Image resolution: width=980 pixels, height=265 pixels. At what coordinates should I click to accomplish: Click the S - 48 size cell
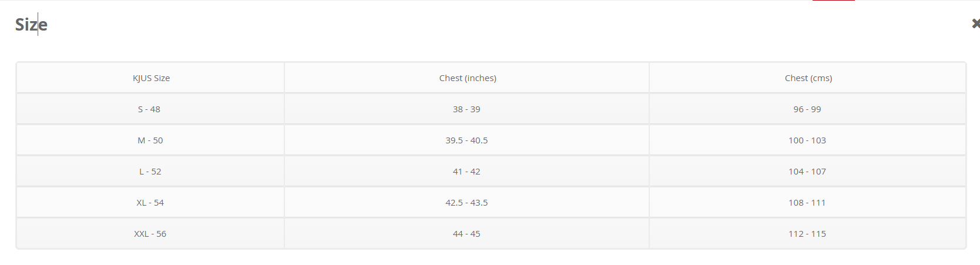pyautogui.click(x=149, y=109)
